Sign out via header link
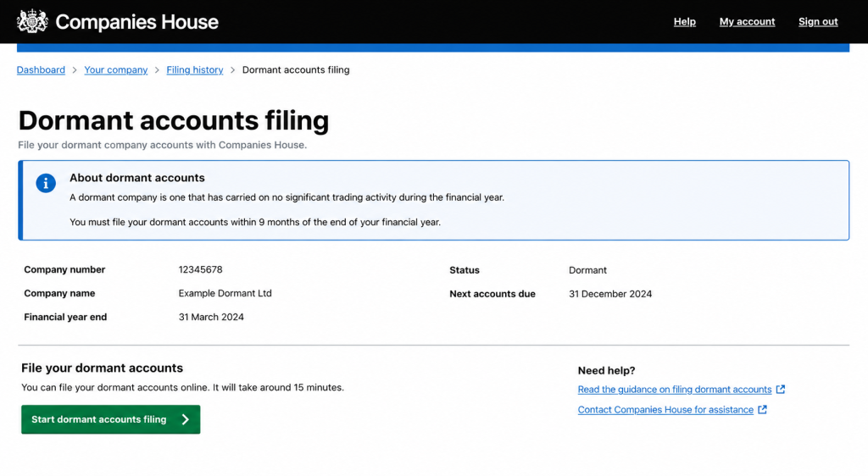The width and height of the screenshot is (868, 476). [818, 21]
